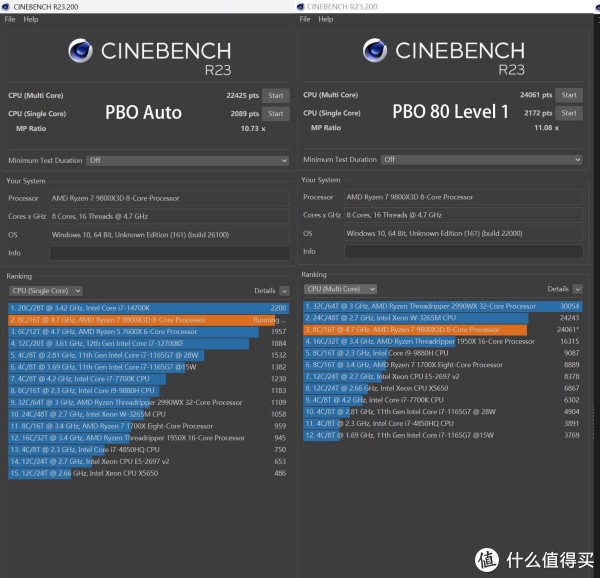The height and width of the screenshot is (578, 600).
Task: Select Threadripper 2990WX row scoring 1109
Action: click(148, 402)
